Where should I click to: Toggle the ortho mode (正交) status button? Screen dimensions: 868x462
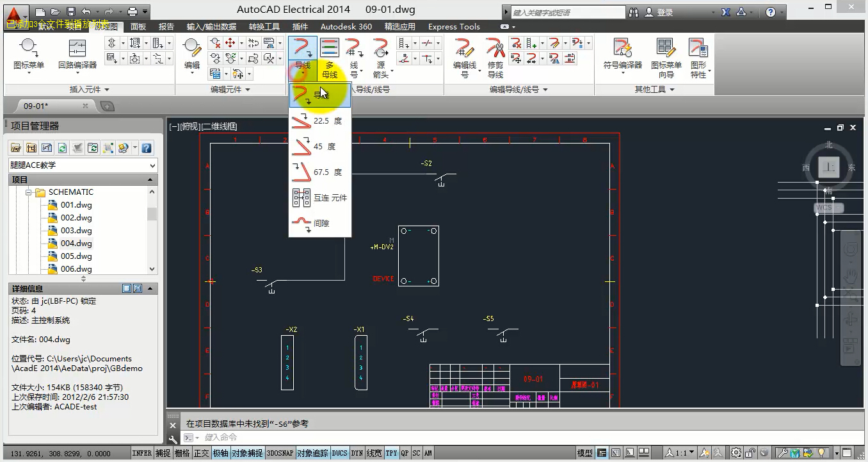202,453
